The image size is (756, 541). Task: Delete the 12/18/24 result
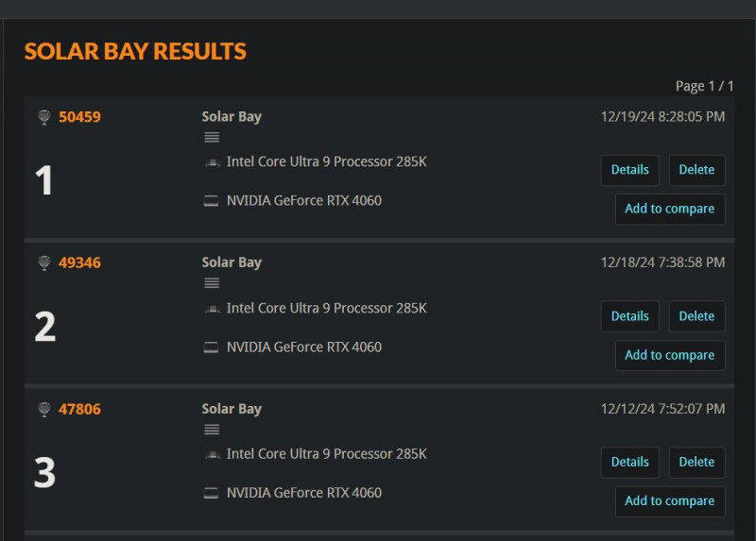pos(696,316)
